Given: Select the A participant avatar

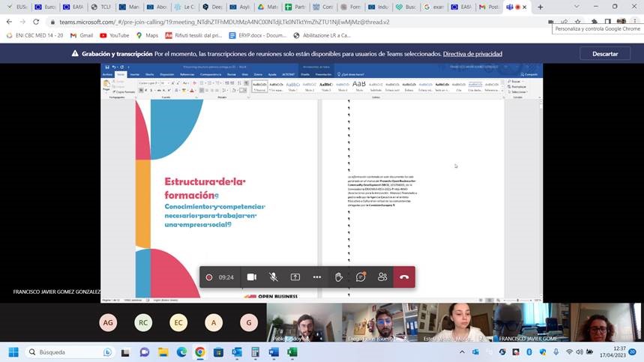Looking at the screenshot, I should coord(214,322).
